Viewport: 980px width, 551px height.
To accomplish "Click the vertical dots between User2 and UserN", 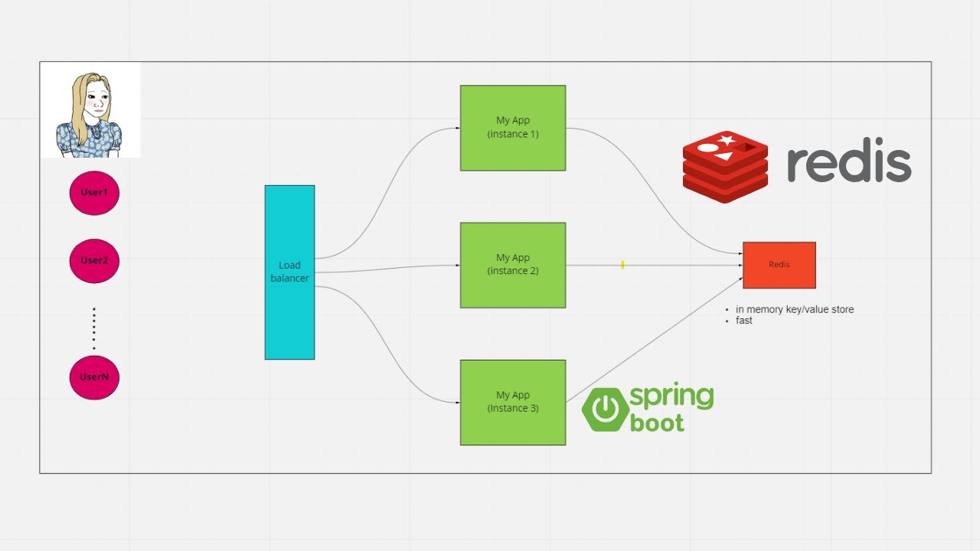I will click(x=94, y=329).
